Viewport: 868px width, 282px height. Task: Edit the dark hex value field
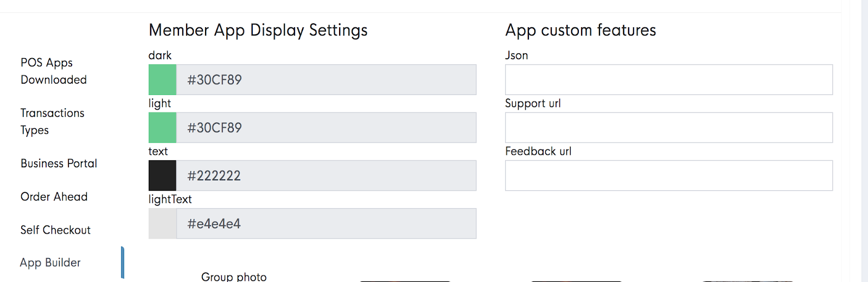pos(327,80)
